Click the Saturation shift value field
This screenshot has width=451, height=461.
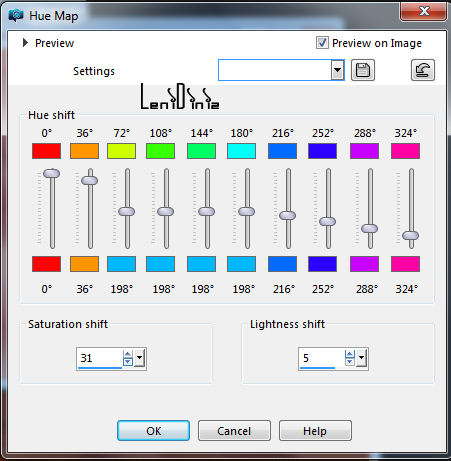99,358
